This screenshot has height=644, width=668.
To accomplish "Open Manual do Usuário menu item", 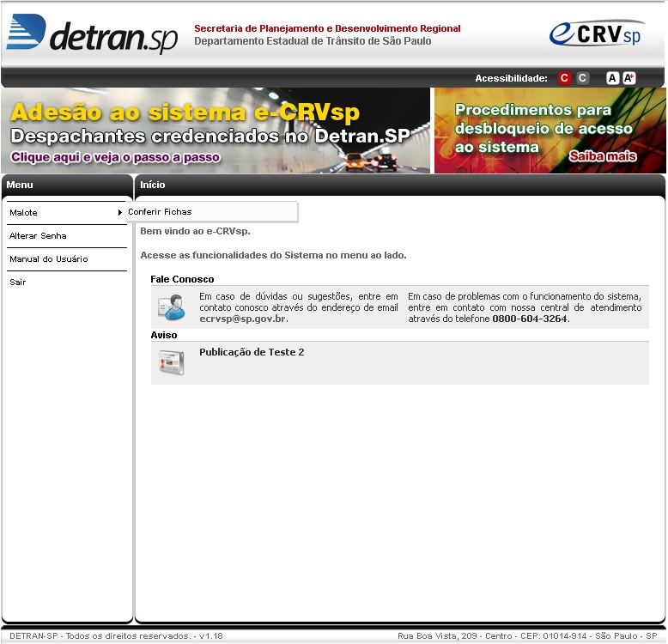I will pyautogui.click(x=67, y=259).
